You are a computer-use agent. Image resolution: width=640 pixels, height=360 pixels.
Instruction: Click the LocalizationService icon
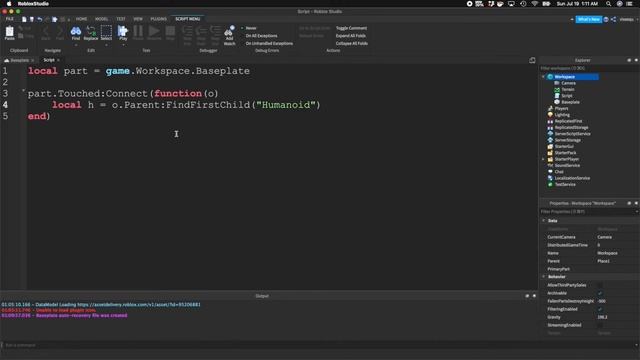click(550, 178)
